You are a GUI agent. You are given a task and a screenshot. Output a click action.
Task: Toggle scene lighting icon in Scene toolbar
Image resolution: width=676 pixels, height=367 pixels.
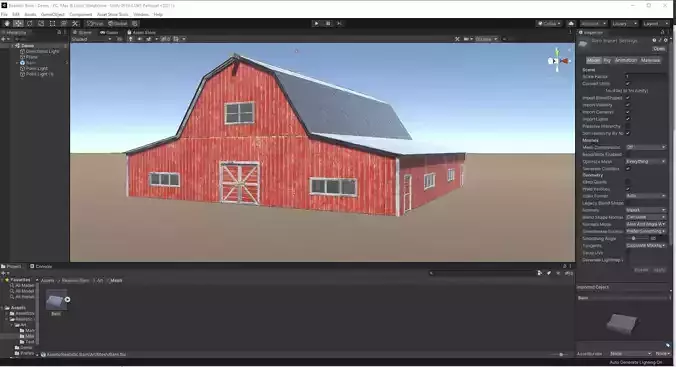point(131,39)
